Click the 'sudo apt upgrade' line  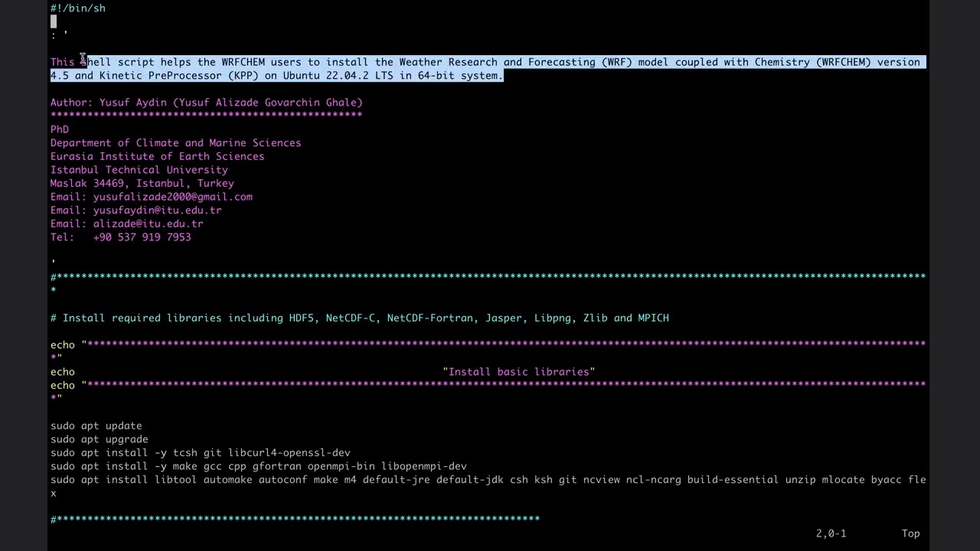pos(100,440)
